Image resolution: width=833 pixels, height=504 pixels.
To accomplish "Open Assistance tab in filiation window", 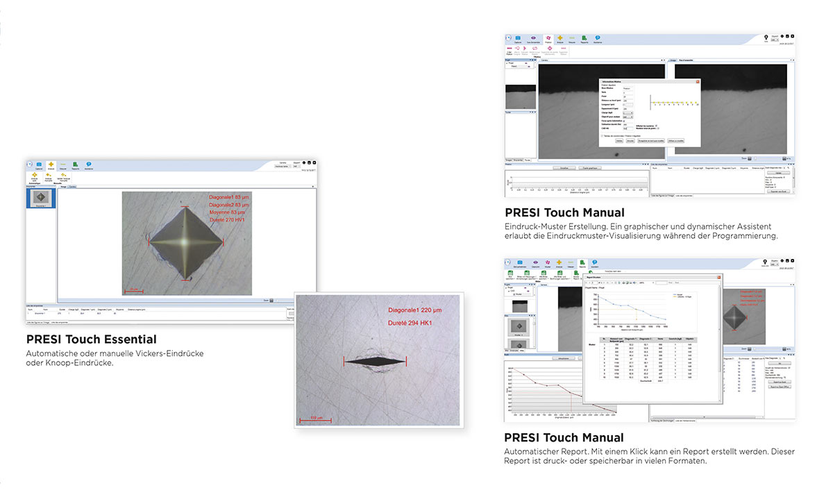I will [598, 39].
